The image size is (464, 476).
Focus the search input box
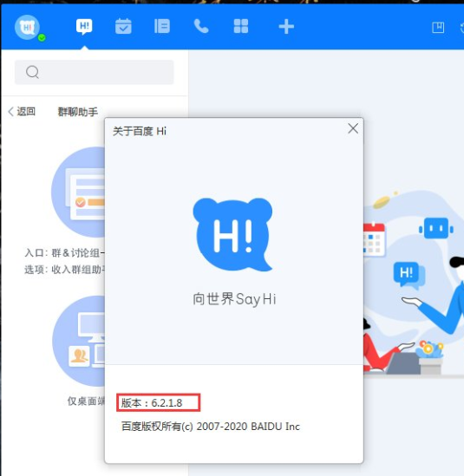(95, 72)
